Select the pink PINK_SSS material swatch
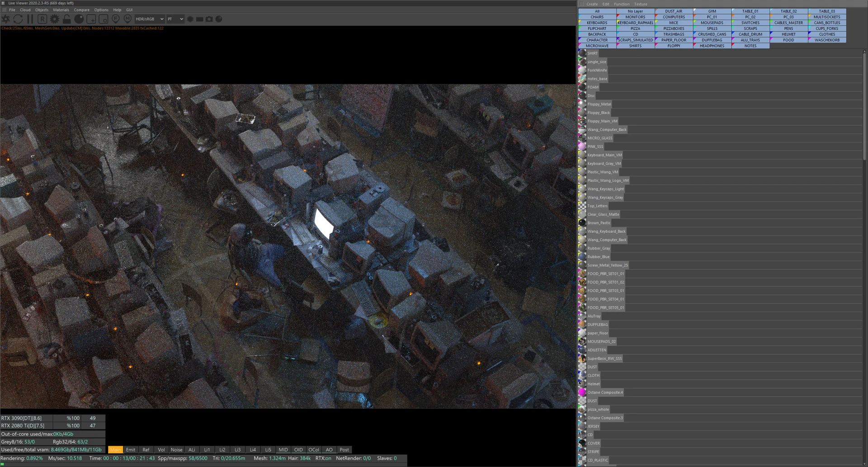 pos(582,146)
